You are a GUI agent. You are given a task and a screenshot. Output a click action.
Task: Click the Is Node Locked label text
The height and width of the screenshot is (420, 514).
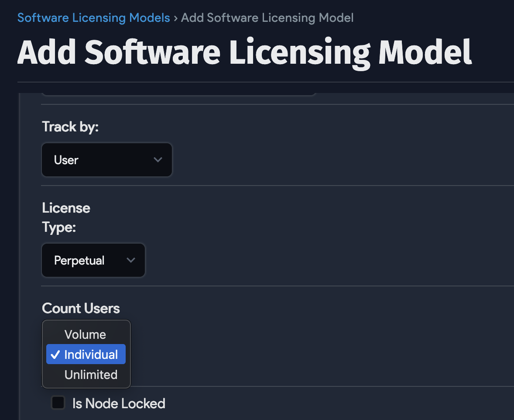tap(119, 403)
